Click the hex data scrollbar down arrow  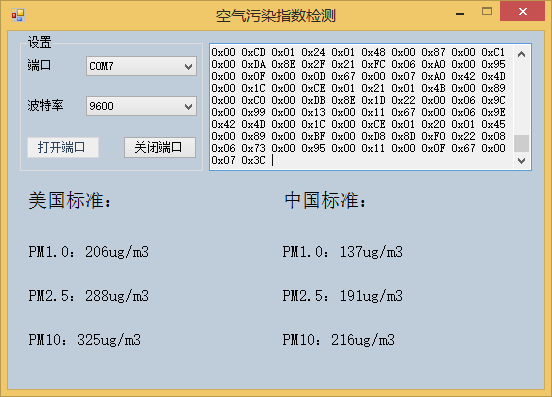pyautogui.click(x=521, y=161)
